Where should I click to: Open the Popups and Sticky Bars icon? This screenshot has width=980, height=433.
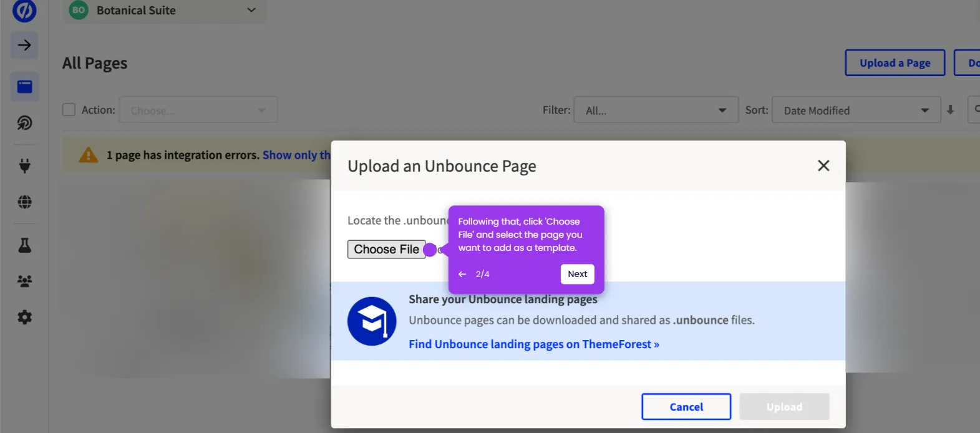(x=24, y=122)
